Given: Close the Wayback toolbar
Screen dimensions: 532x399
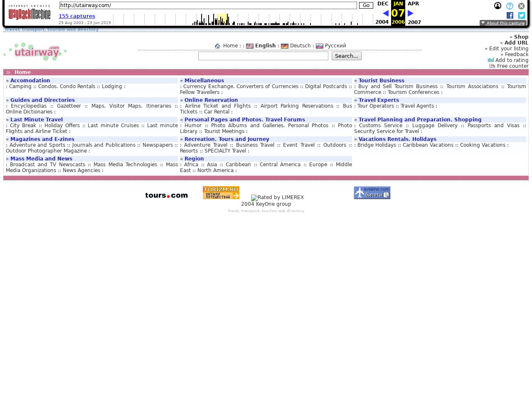Looking at the screenshot, I should (x=521, y=6).
